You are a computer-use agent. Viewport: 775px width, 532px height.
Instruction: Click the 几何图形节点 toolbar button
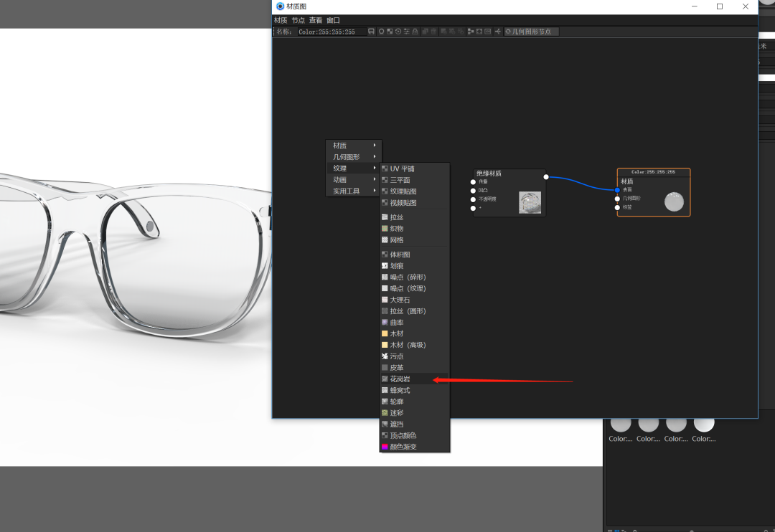point(531,32)
